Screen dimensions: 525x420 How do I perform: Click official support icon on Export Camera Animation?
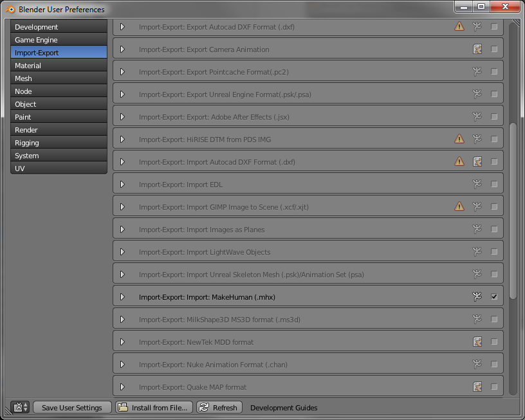tap(477, 49)
